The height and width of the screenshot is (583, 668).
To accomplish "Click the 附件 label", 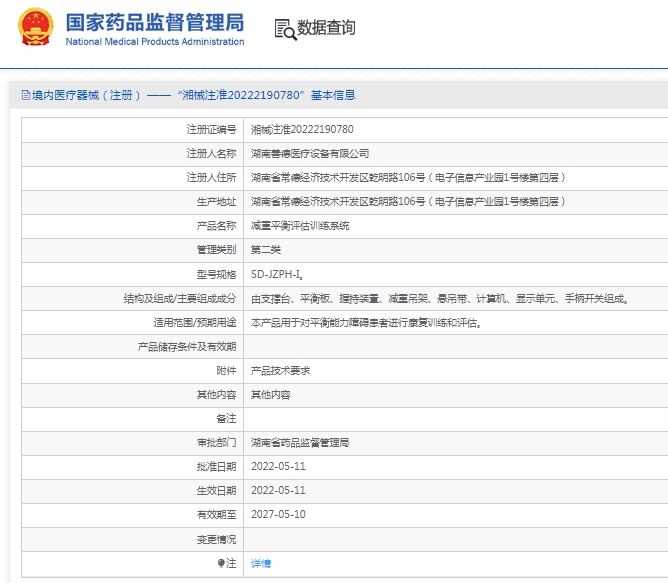I will pos(226,371).
